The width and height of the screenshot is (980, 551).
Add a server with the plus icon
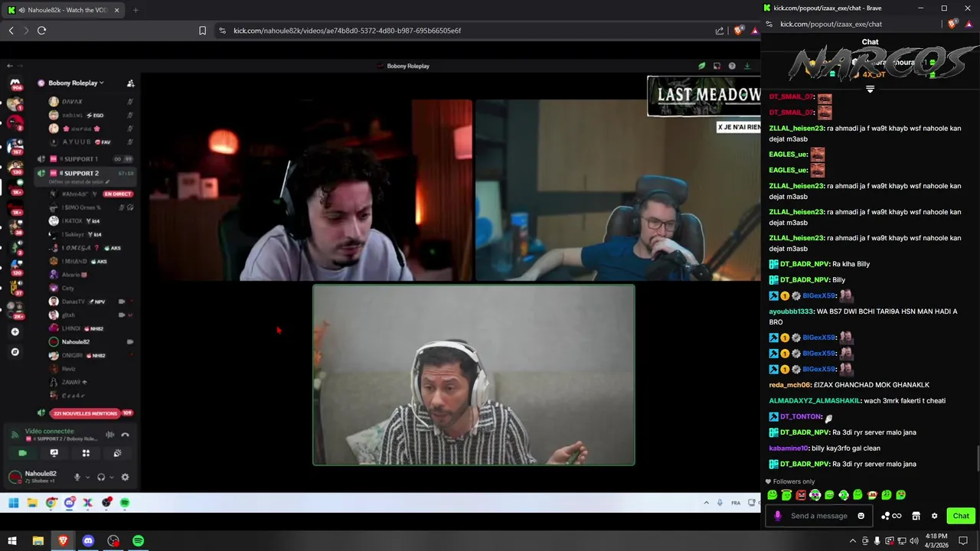(15, 331)
